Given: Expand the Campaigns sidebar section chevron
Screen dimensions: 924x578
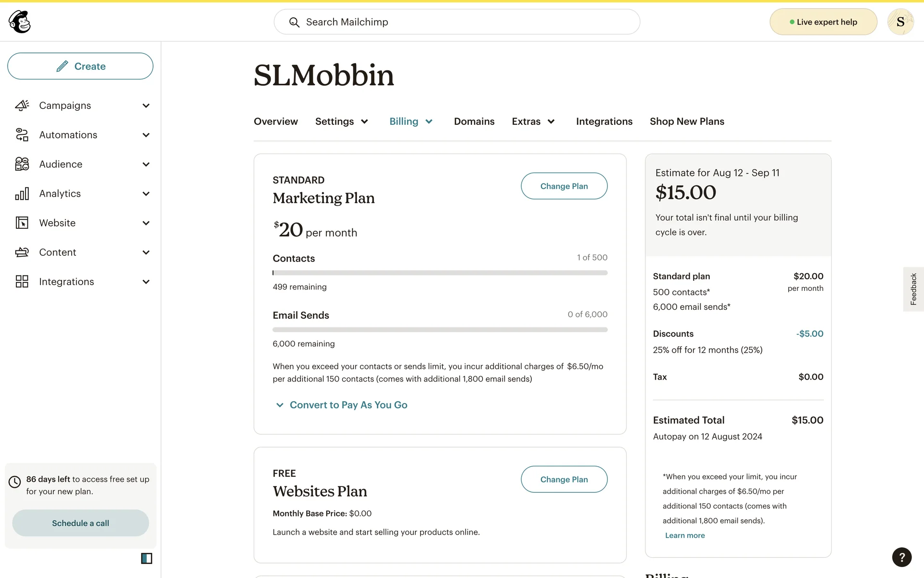Looking at the screenshot, I should click(146, 106).
